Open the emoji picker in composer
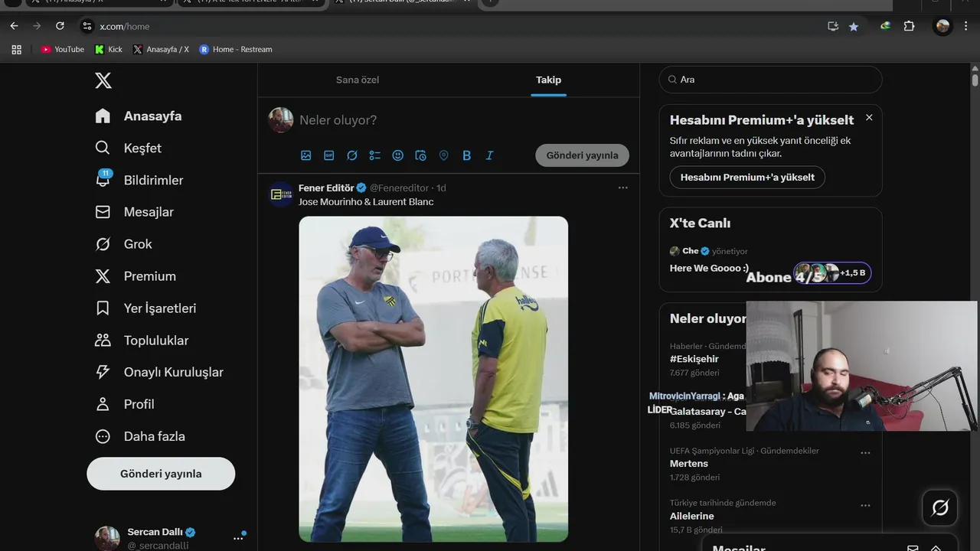 click(x=398, y=155)
